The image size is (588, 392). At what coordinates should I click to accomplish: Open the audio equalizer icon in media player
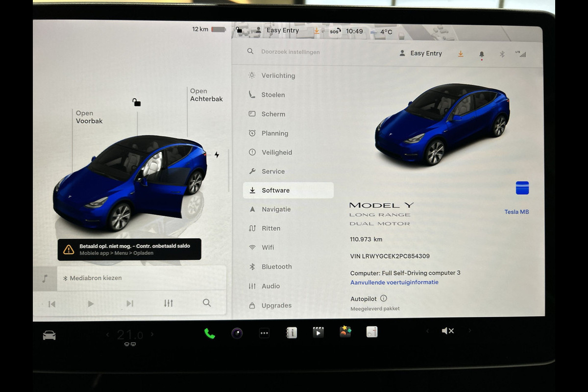[x=169, y=303]
